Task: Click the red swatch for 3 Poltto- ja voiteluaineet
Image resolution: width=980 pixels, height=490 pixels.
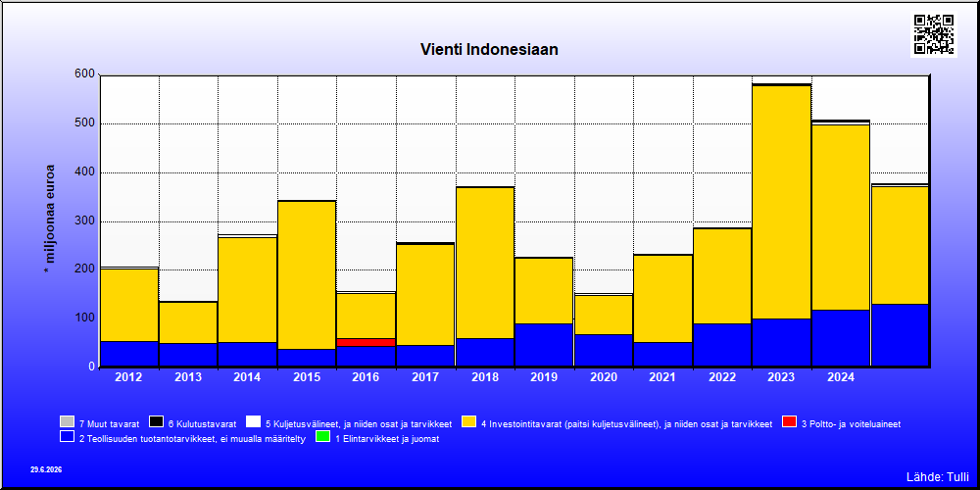Action: click(x=789, y=421)
